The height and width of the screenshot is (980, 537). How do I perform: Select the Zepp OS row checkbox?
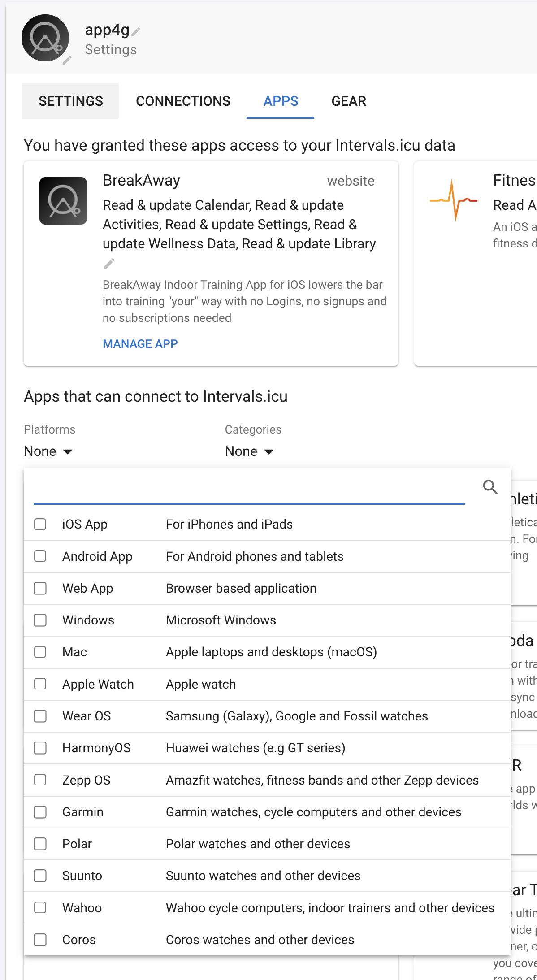40,780
